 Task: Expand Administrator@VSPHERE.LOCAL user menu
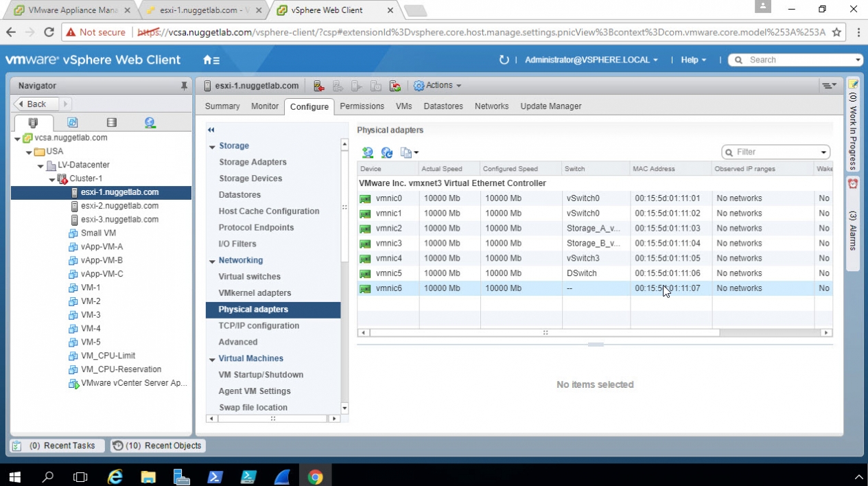coord(591,60)
